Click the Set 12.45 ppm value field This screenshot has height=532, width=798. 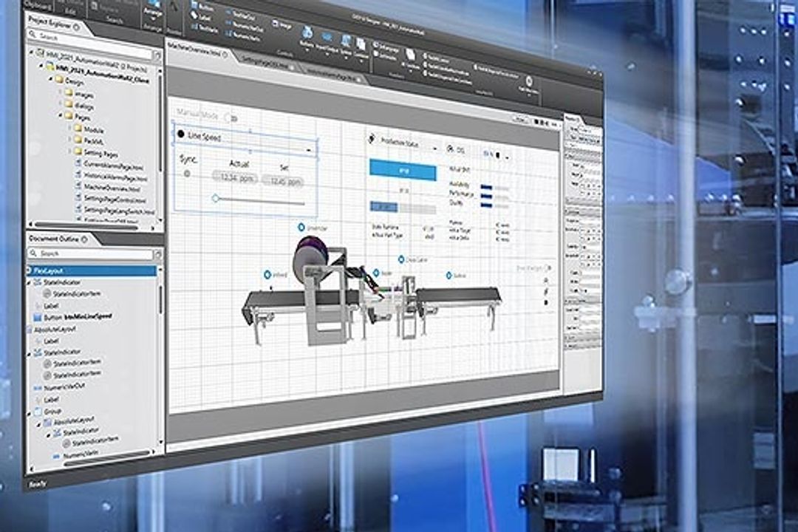[284, 181]
